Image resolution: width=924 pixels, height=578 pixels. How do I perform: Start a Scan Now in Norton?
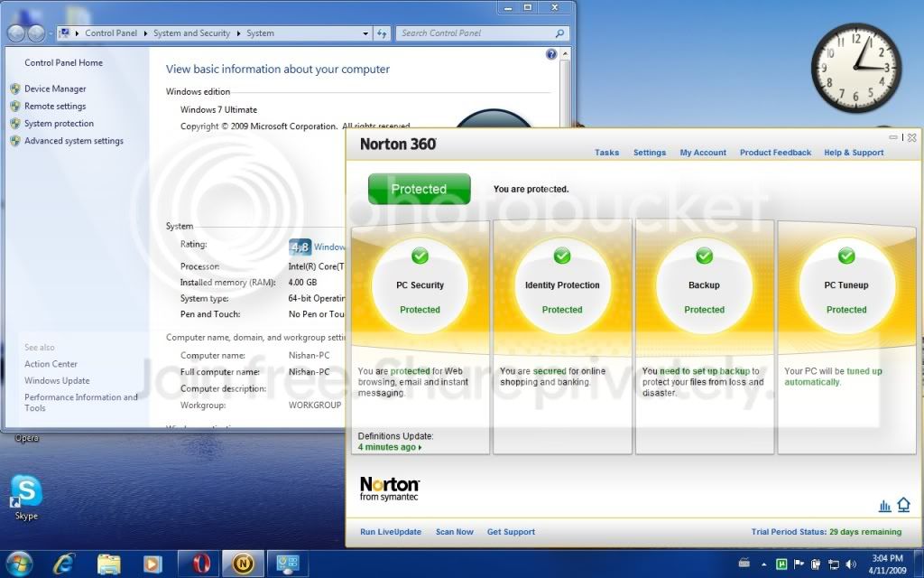tap(455, 531)
